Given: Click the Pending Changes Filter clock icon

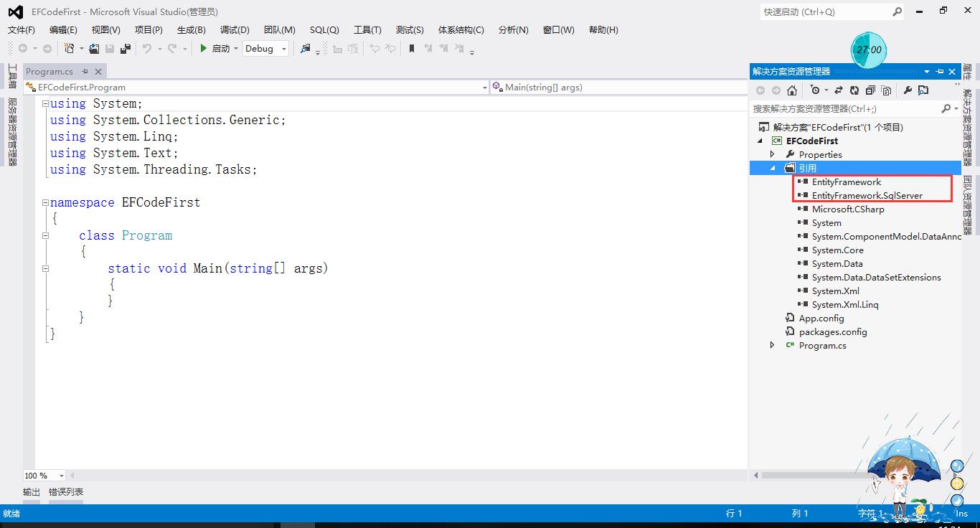Looking at the screenshot, I should [x=815, y=90].
